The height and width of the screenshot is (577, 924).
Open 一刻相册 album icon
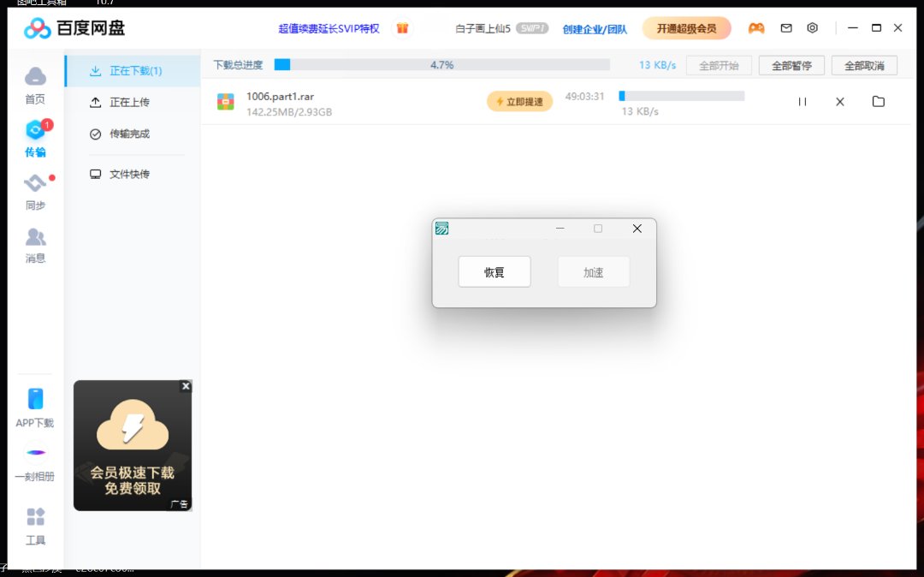click(35, 453)
